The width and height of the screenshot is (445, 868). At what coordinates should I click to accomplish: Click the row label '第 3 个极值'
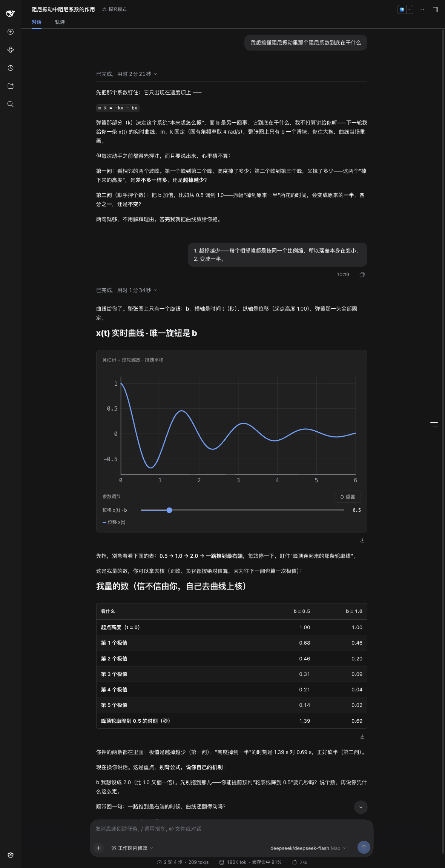point(114,674)
